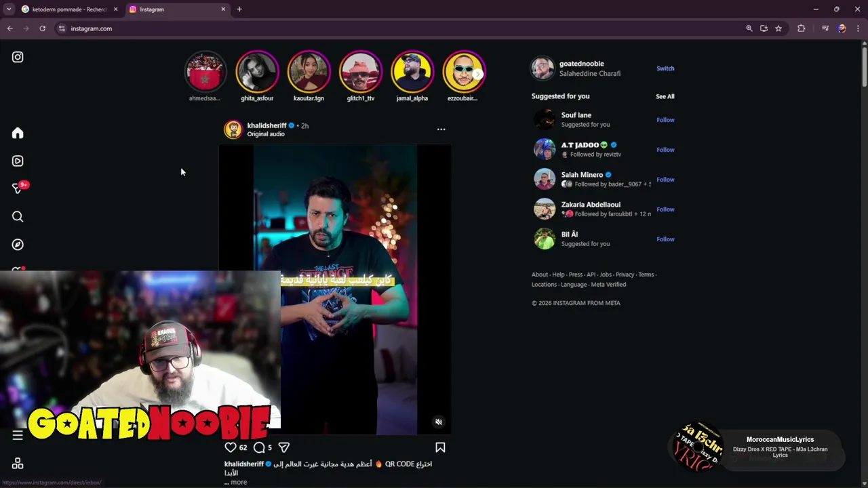Viewport: 868px width, 488px height.
Task: Save the post with bookmark icon
Action: click(x=440, y=447)
